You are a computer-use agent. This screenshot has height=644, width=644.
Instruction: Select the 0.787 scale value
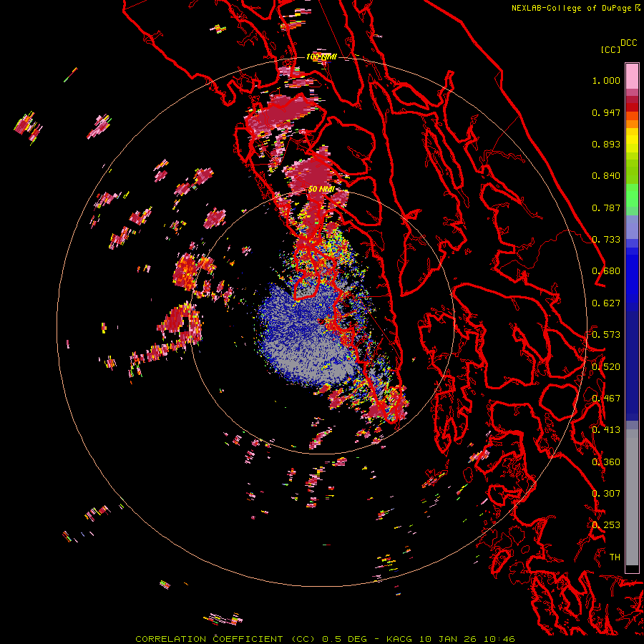pyautogui.click(x=606, y=208)
